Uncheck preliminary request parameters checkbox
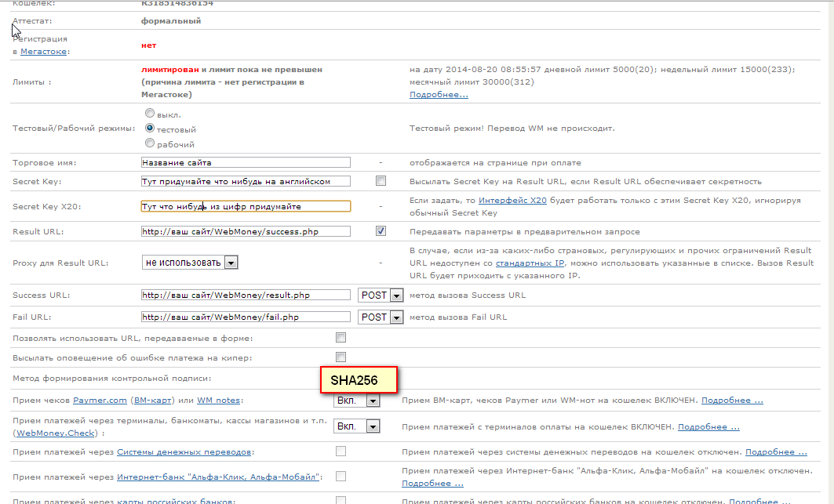Viewport: 834px width, 504px height. click(381, 231)
